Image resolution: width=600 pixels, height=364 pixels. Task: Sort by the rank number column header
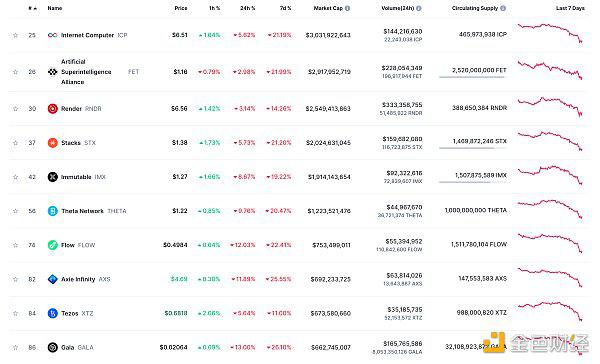pos(33,8)
